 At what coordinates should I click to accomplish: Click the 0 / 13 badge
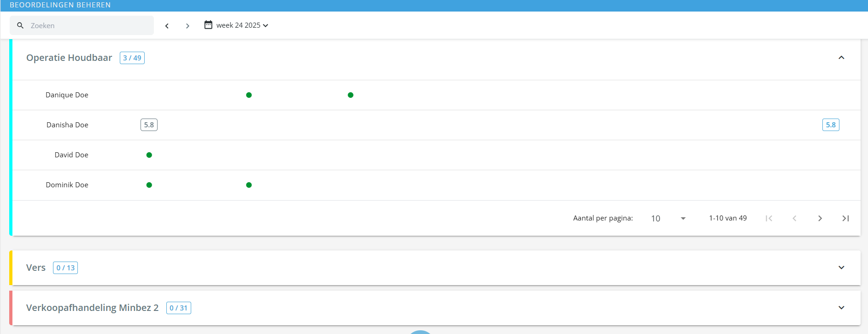click(65, 268)
